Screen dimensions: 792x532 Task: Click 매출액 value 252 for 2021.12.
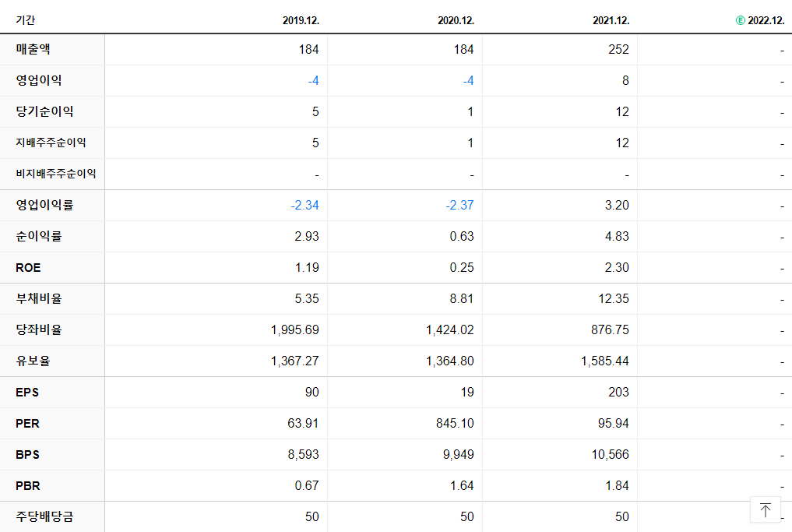(x=618, y=50)
